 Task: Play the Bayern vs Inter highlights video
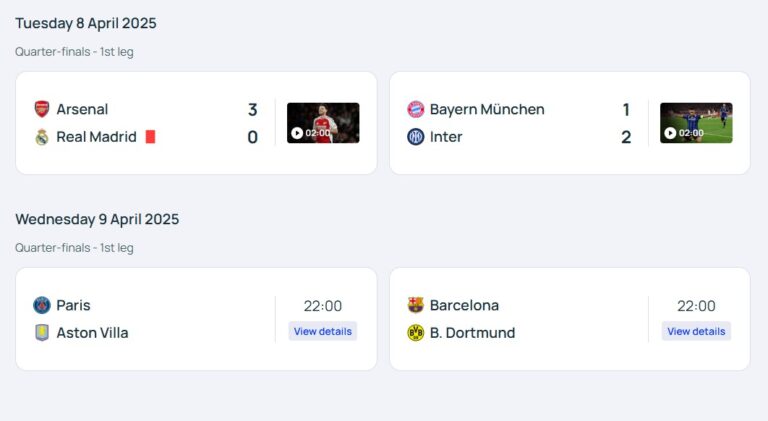(x=696, y=123)
